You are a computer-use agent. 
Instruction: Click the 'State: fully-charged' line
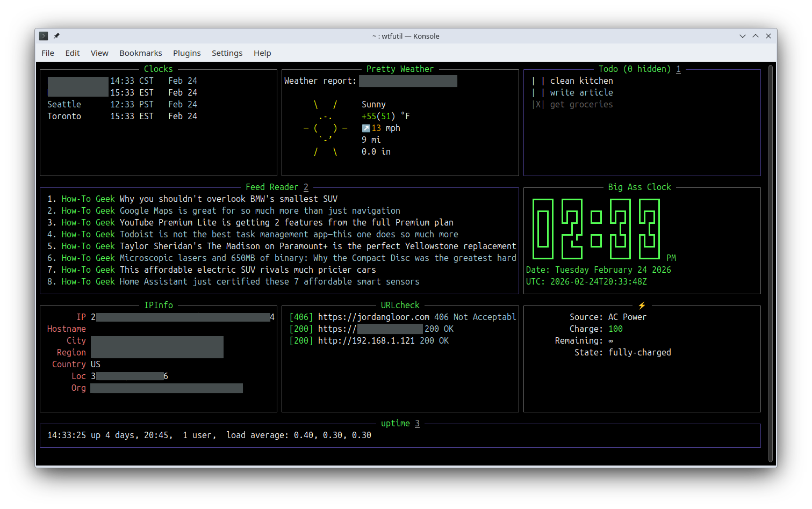coord(622,352)
